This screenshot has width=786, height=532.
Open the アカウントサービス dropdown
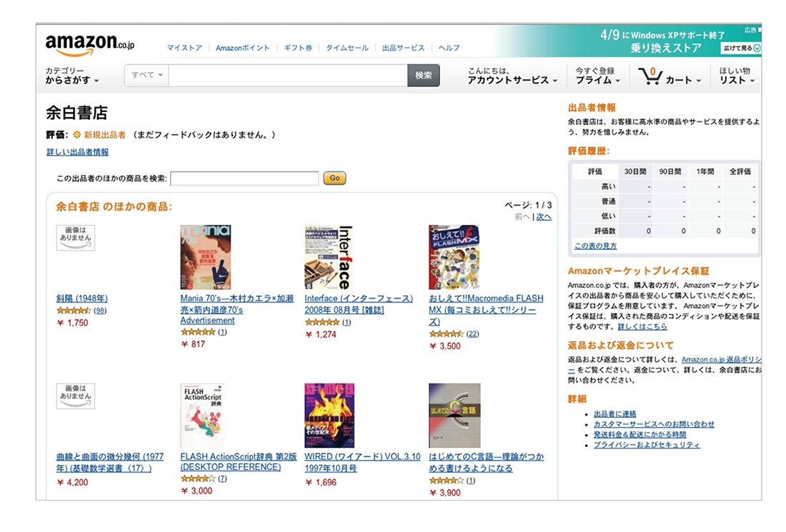[512, 76]
